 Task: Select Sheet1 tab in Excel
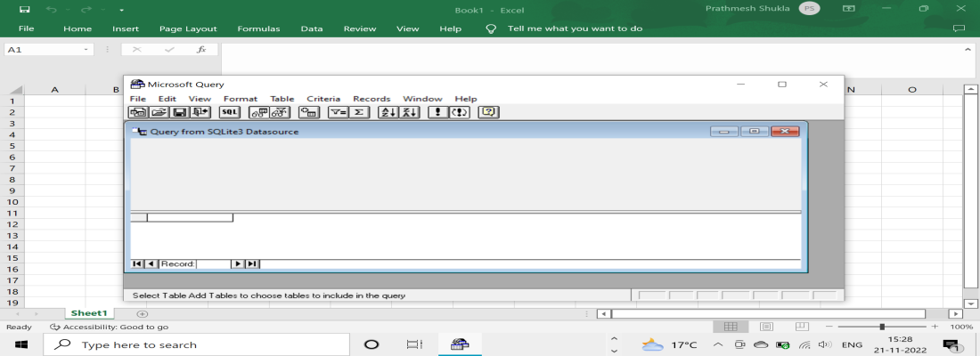coord(89,313)
